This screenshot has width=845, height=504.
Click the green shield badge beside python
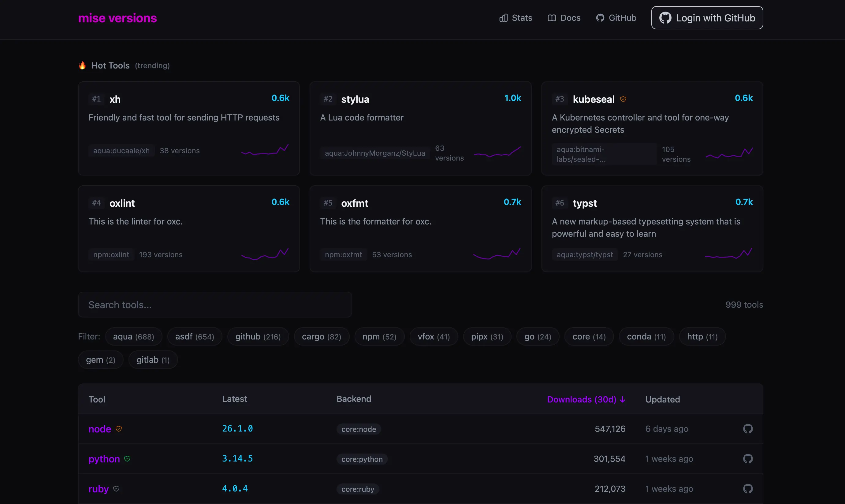click(127, 458)
